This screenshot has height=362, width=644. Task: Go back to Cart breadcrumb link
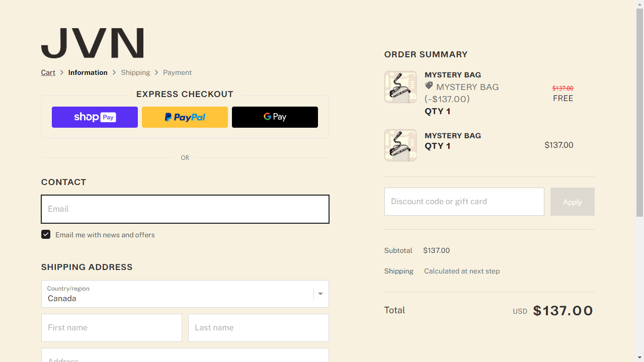pos(48,72)
